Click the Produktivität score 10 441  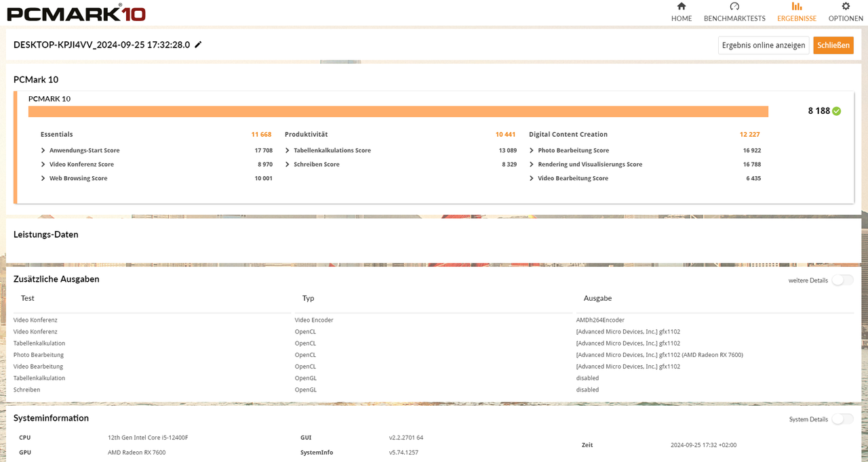[505, 134]
